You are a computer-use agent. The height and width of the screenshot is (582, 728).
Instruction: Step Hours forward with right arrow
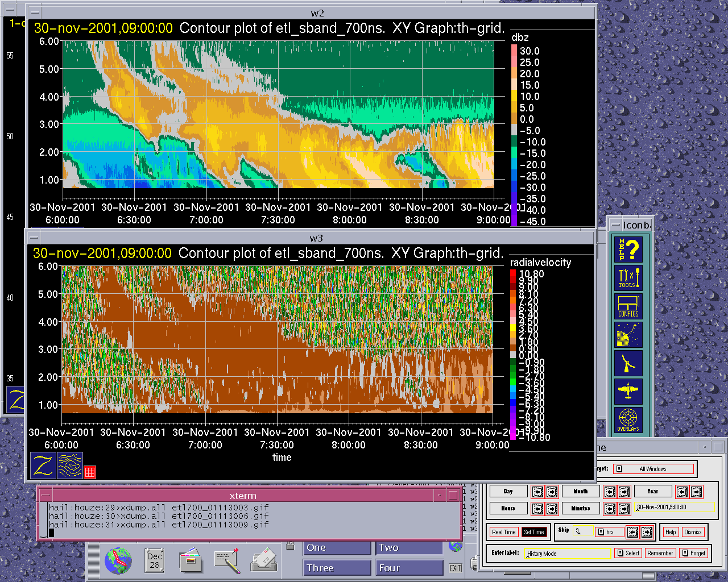tap(552, 509)
